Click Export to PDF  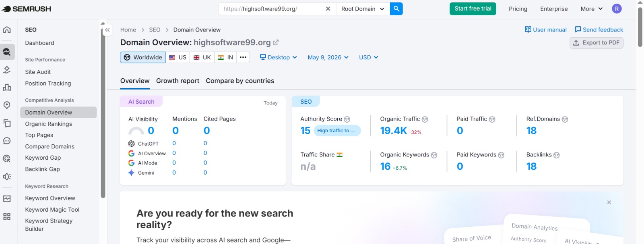597,43
